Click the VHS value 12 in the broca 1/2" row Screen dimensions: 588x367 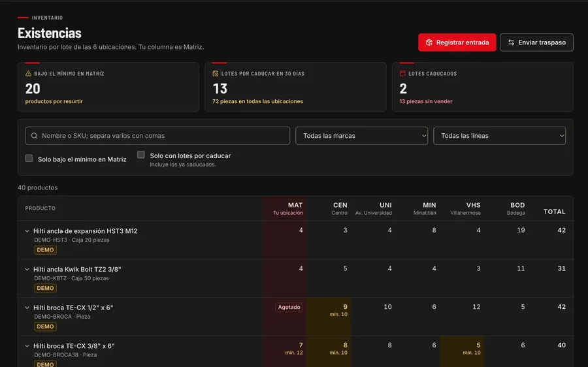point(476,307)
